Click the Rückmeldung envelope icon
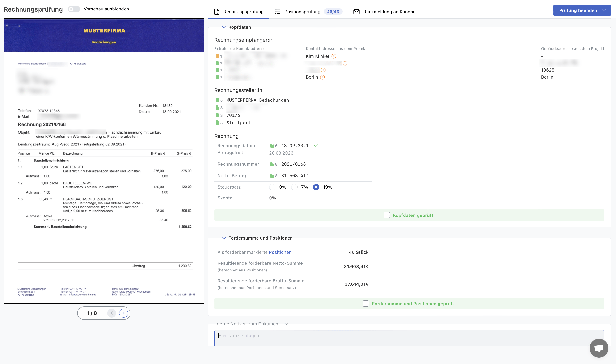 356,12
